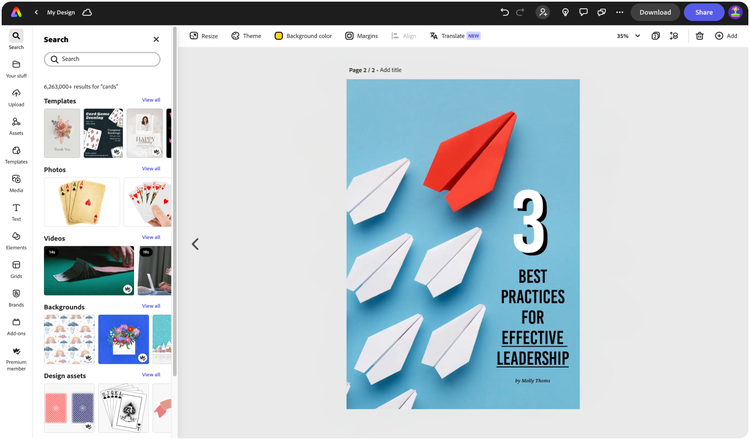This screenshot has height=440, width=750.
Task: Open the comments speech bubble icon
Action: tap(583, 12)
